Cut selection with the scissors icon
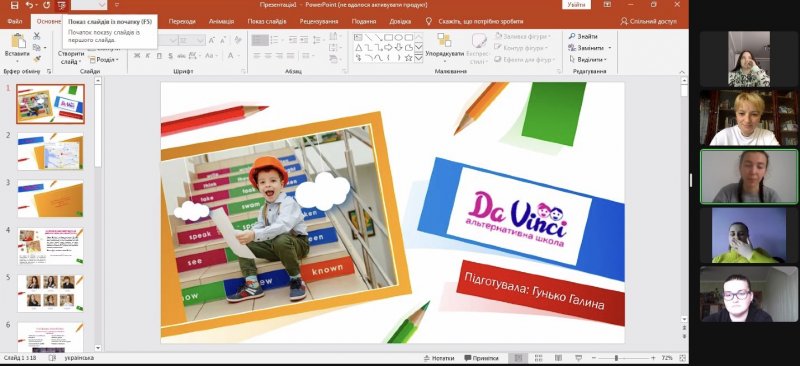The width and height of the screenshot is (800, 366). pos(36,36)
